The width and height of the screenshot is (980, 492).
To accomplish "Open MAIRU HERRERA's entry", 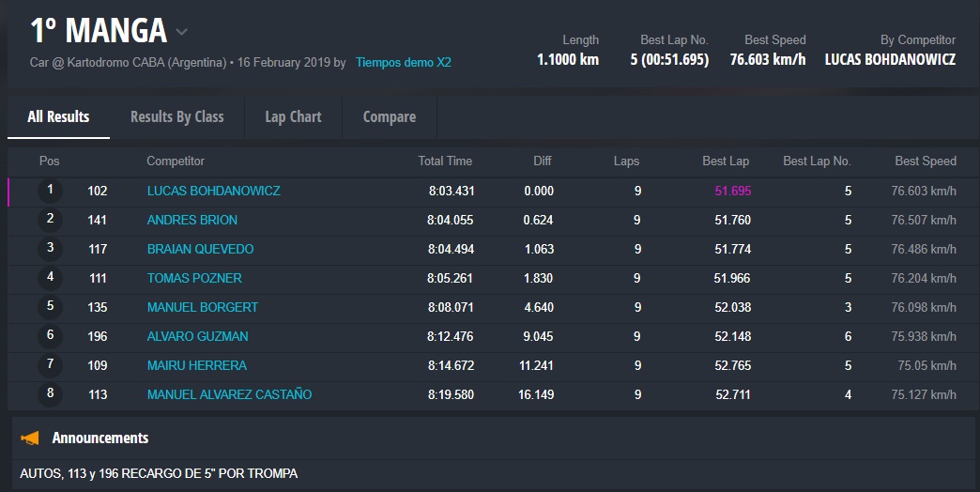I will tap(196, 365).
